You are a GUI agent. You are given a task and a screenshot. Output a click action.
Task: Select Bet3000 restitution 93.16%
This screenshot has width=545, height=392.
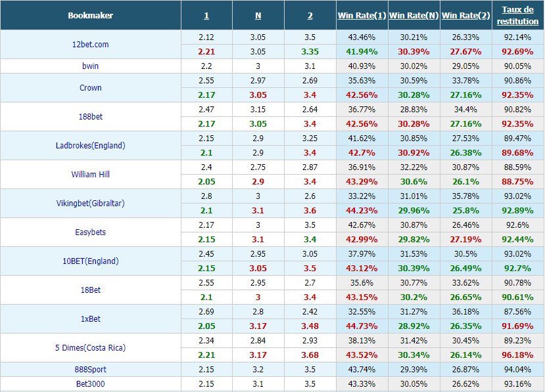[x=517, y=384]
